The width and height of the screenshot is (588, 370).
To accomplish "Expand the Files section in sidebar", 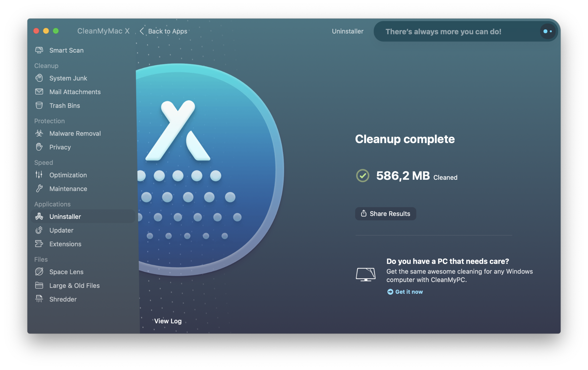I will pyautogui.click(x=41, y=259).
